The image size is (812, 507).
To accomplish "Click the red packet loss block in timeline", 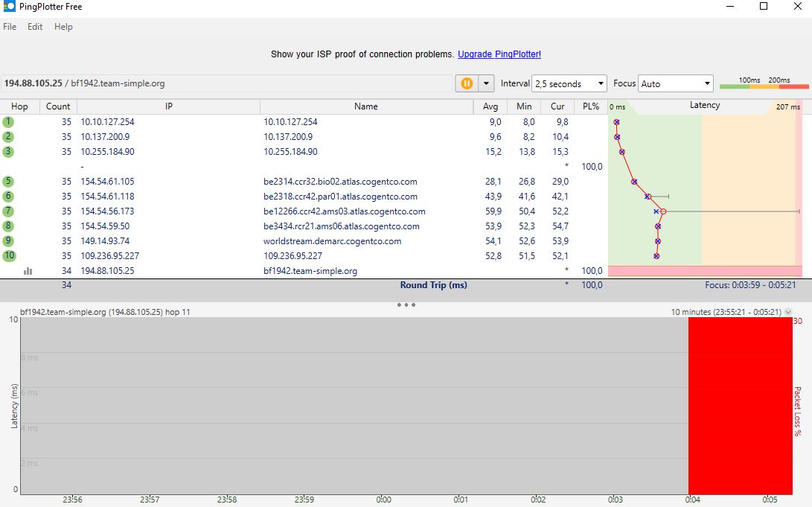I will [x=740, y=406].
